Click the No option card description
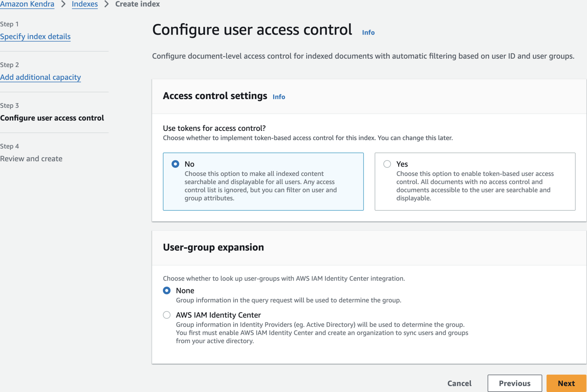This screenshot has width=587, height=392. click(x=261, y=186)
